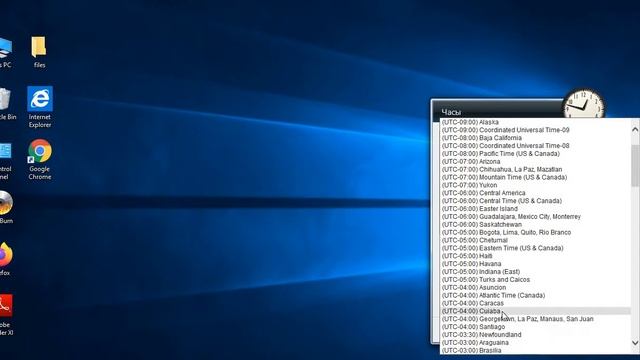Viewport: 640px width, 360px height.
Task: Select (UTC-07:00) Arizona time zone
Action: [535, 162]
